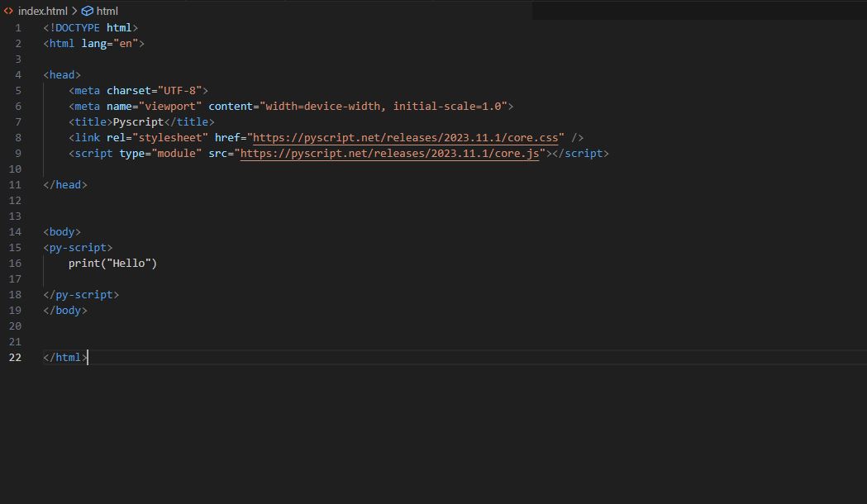Click the "UTF-8" charset value
The width and height of the screenshot is (867, 504).
[x=179, y=91]
